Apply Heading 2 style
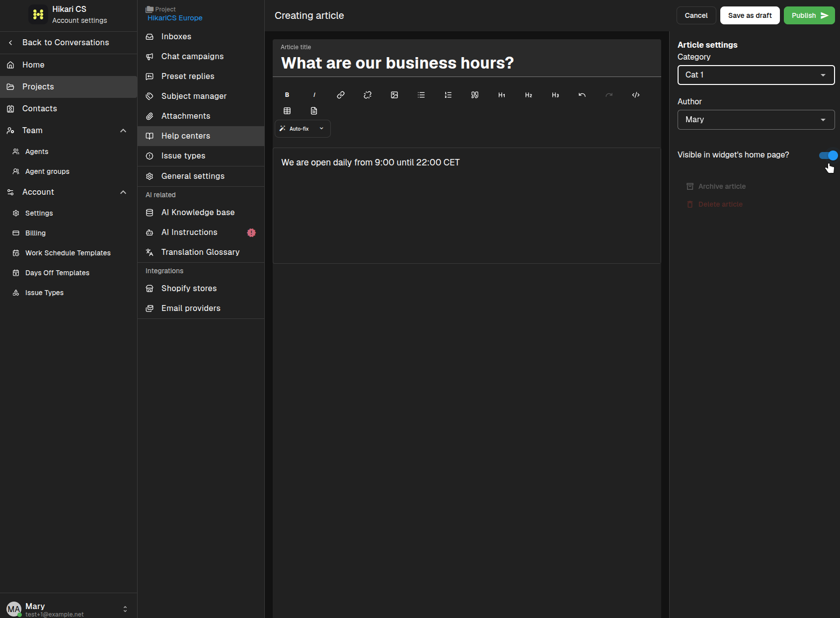This screenshot has width=840, height=618. (x=529, y=95)
